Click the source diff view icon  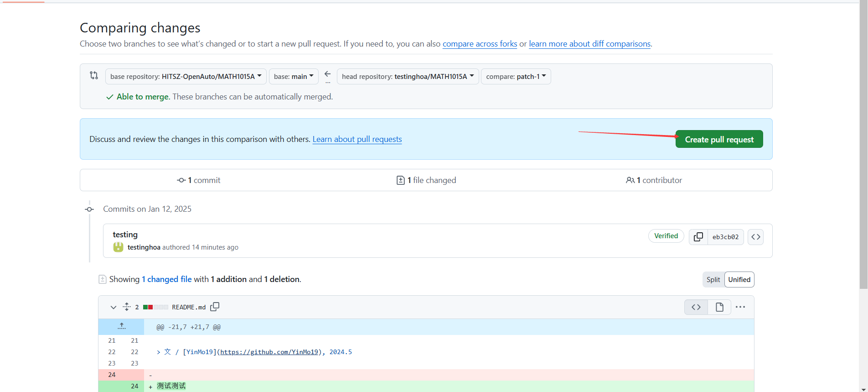[x=696, y=307]
